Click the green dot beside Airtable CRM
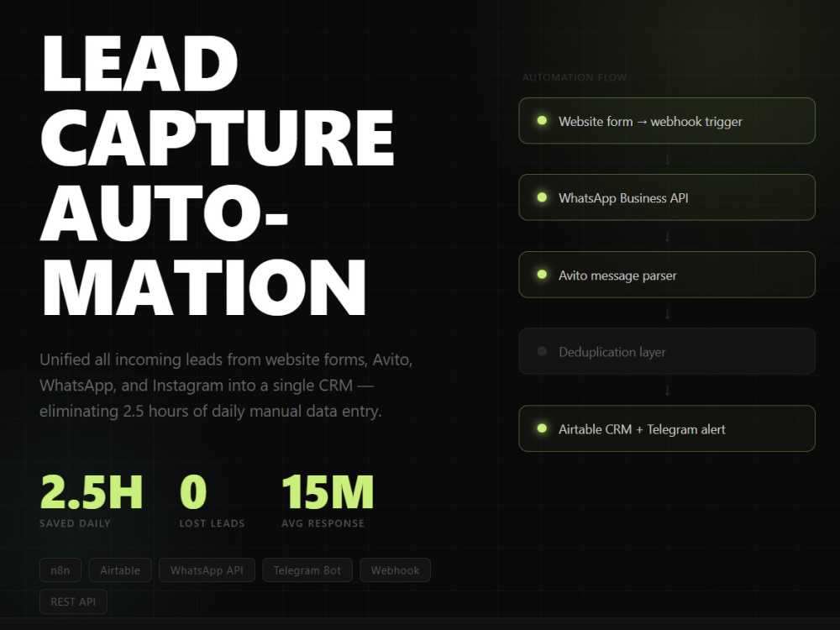Viewport: 840px width, 630px height. [542, 428]
